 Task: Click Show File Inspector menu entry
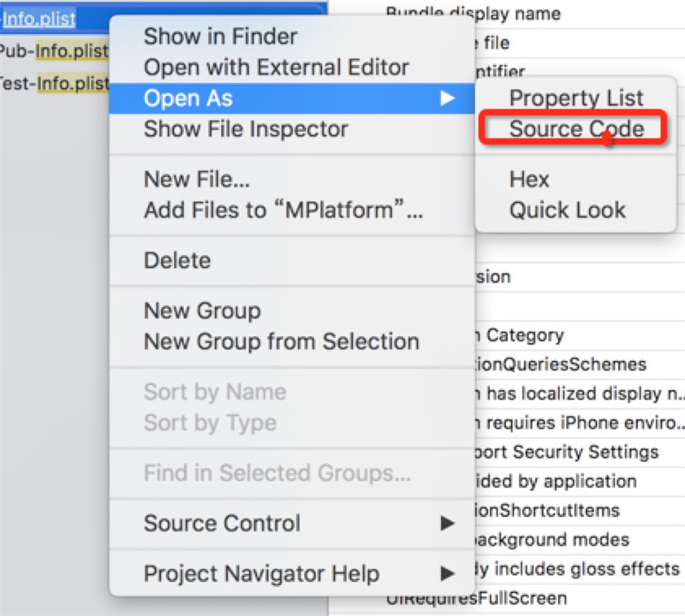coord(245,129)
